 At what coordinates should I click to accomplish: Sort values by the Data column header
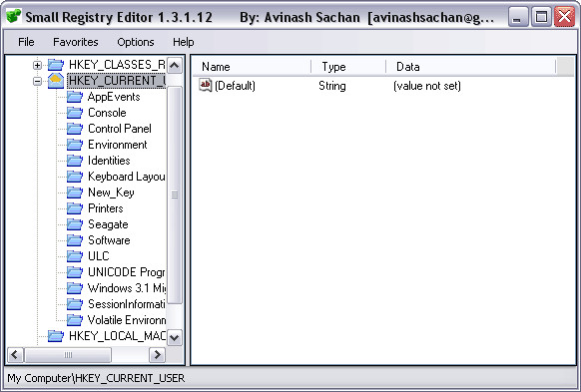click(x=470, y=67)
